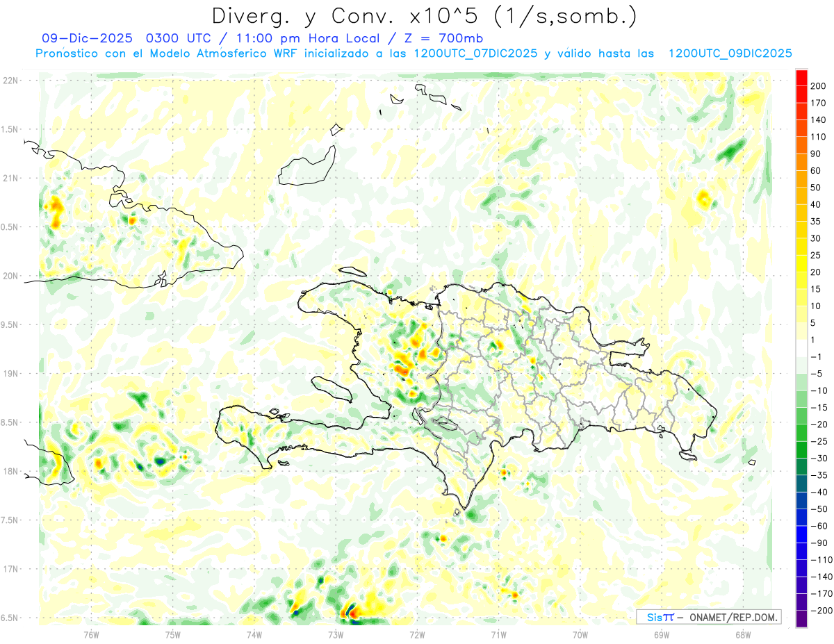The image size is (834, 644).
Task: Click the 21N latitude label
Action: [x=10, y=178]
